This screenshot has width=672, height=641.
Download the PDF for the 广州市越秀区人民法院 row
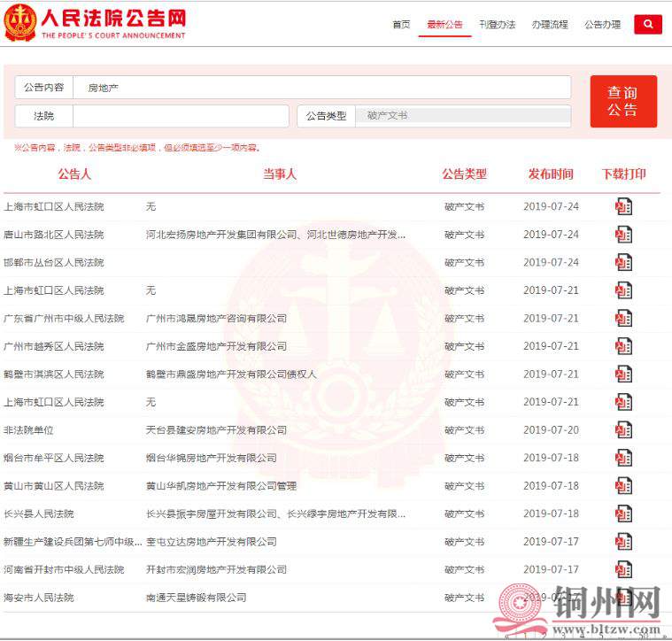(623, 346)
